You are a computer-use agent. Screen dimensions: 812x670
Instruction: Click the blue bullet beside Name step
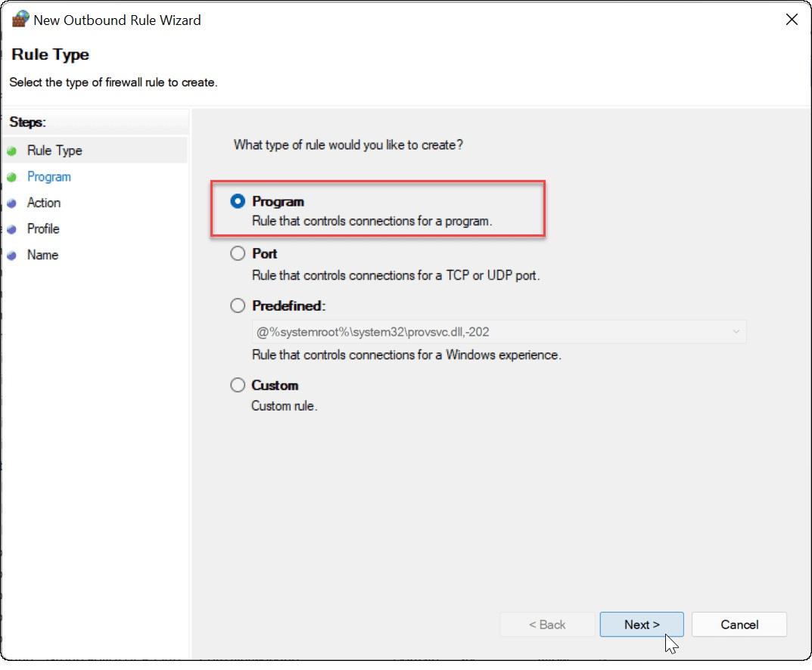[x=11, y=256]
